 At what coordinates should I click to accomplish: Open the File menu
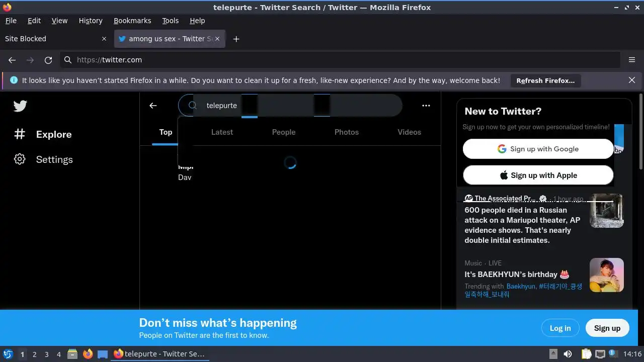[11, 21]
